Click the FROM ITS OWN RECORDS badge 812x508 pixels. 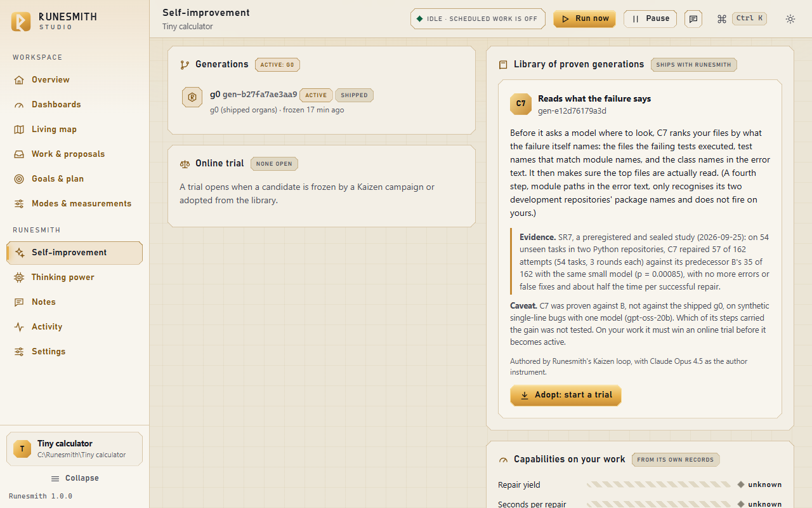676,460
